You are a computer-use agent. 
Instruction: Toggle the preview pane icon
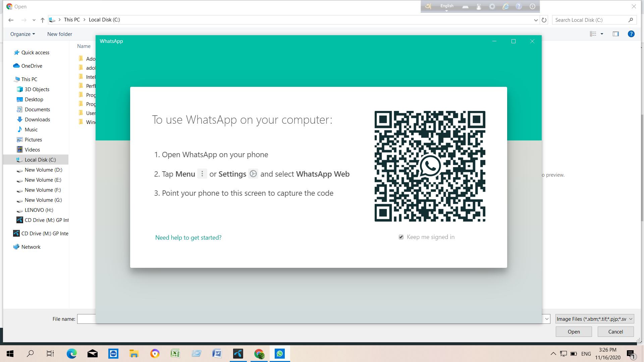pos(615,34)
